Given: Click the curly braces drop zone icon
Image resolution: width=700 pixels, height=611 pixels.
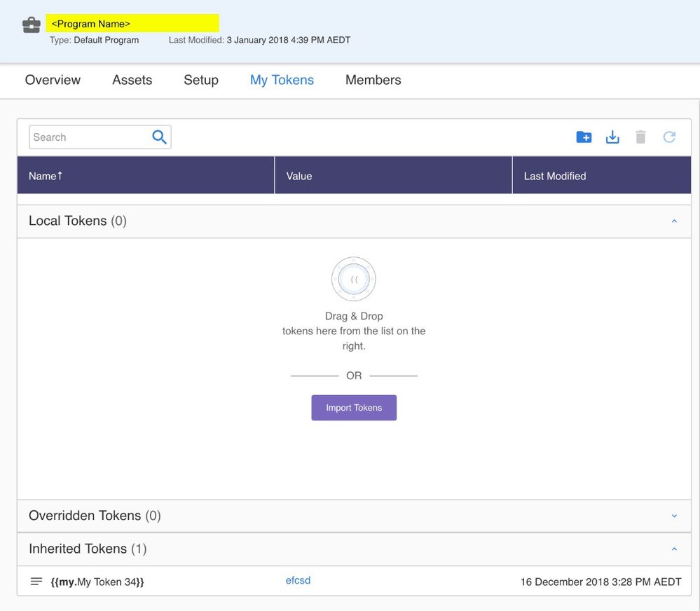Looking at the screenshot, I should (354, 279).
